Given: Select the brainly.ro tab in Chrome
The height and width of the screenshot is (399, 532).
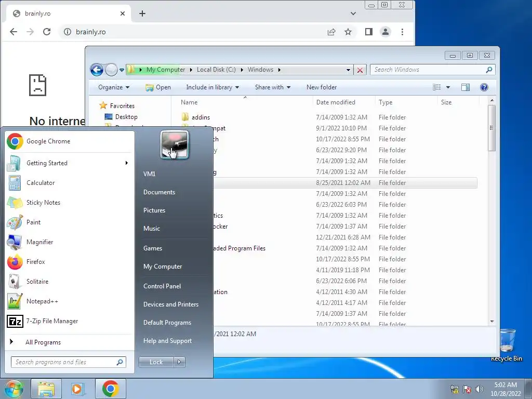Looking at the screenshot, I should tap(68, 14).
